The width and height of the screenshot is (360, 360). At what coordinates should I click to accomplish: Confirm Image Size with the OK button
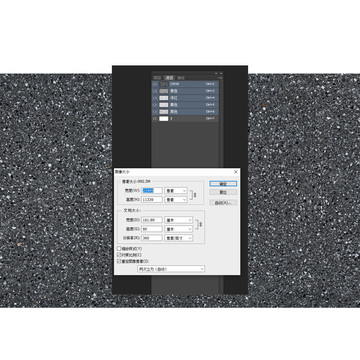pos(223,184)
